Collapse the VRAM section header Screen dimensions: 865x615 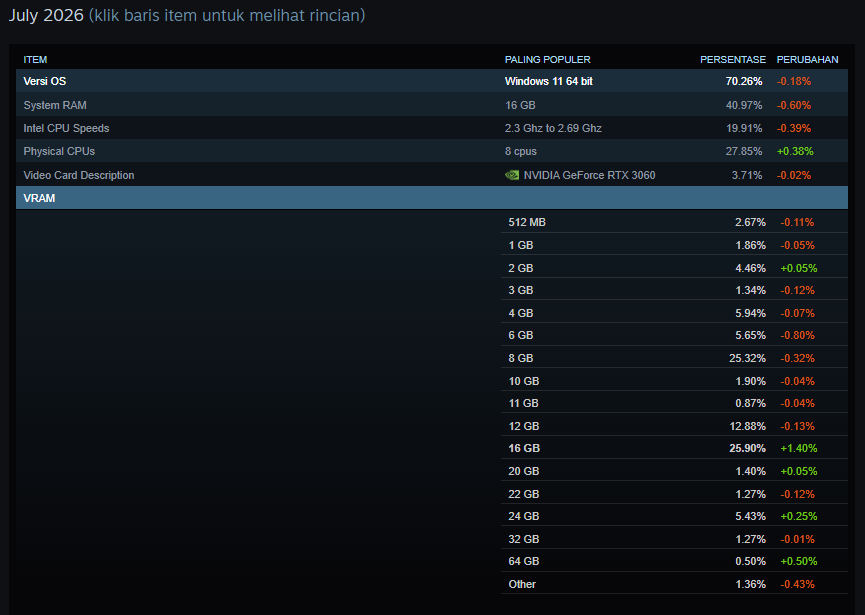point(432,198)
